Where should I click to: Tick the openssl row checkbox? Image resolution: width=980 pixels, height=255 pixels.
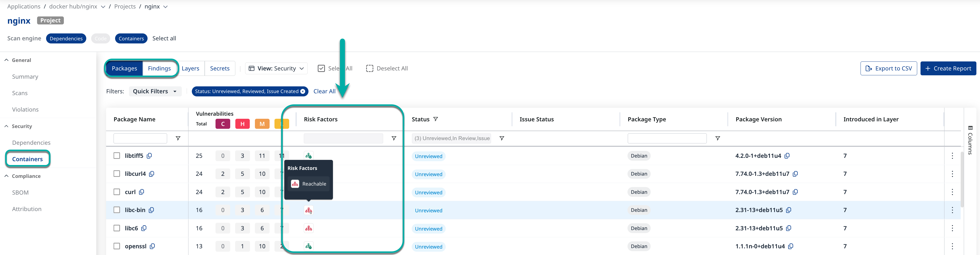(117, 246)
